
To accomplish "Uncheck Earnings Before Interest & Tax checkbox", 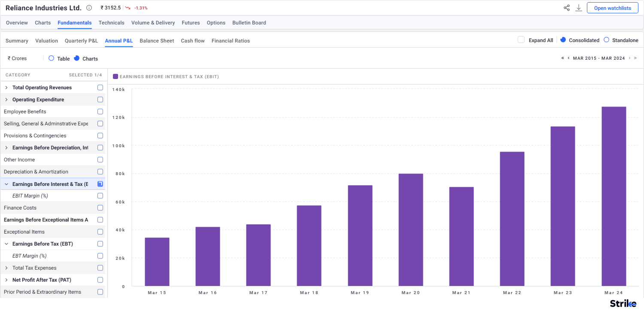I will pos(100,184).
